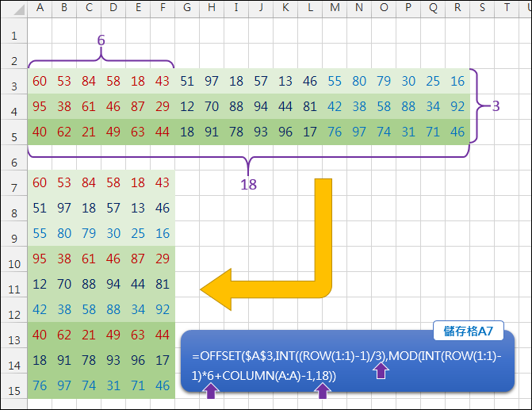Click cell R3 containing 16
The image size is (532, 410).
tap(457, 82)
